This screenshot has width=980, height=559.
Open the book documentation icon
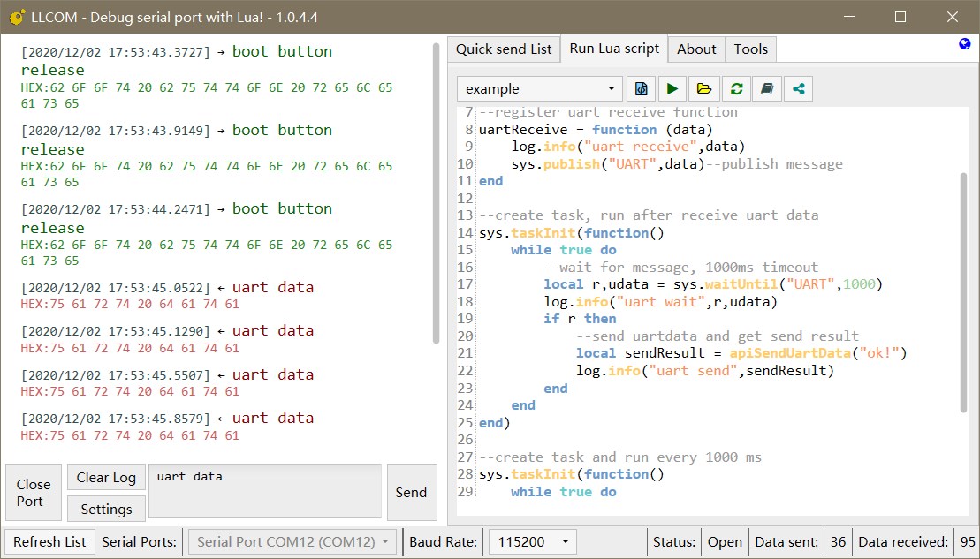pos(766,88)
